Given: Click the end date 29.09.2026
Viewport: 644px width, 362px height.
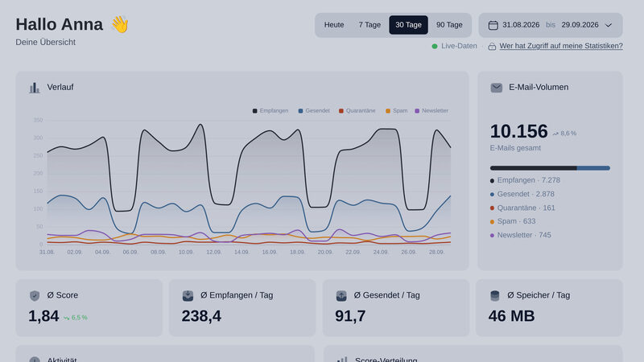Looking at the screenshot, I should point(580,25).
